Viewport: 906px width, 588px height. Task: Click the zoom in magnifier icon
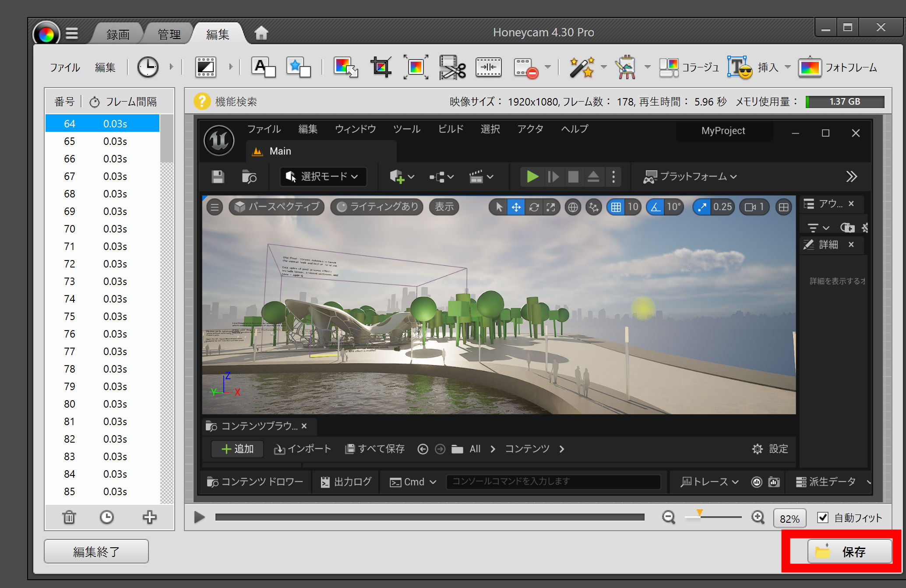pyautogui.click(x=758, y=518)
